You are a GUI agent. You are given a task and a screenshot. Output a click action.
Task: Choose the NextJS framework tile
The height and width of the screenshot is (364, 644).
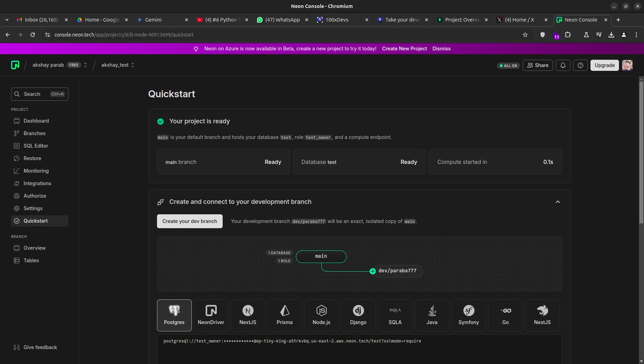point(248,315)
